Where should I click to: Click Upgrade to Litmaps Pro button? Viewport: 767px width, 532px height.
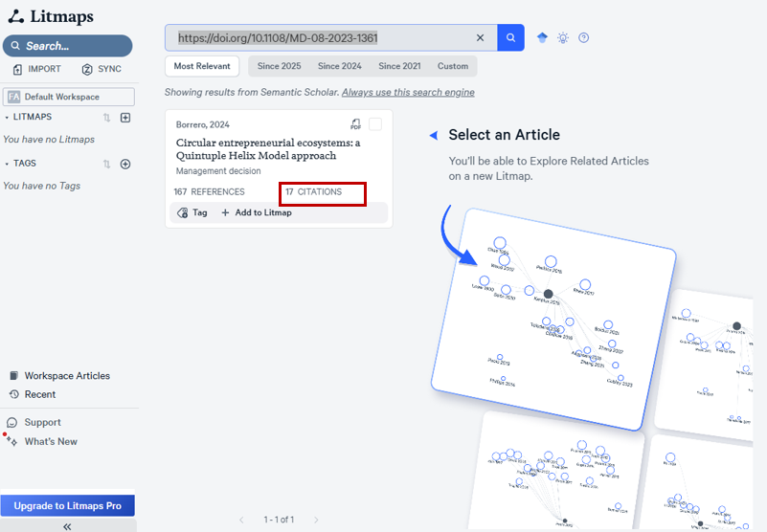(67, 505)
